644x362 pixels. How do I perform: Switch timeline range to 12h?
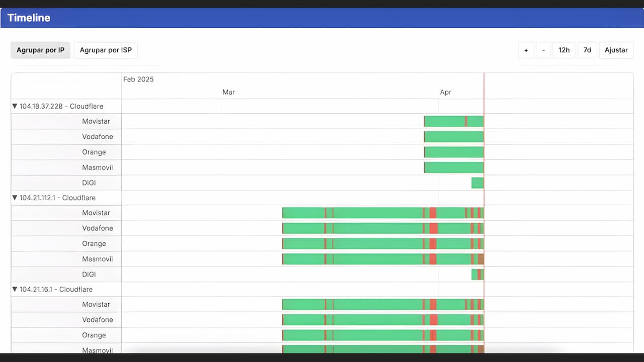[x=563, y=50]
